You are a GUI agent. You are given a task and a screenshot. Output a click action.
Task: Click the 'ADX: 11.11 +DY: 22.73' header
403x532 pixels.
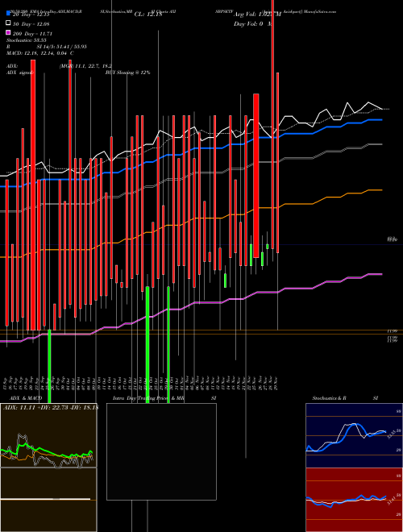click(x=50, y=407)
